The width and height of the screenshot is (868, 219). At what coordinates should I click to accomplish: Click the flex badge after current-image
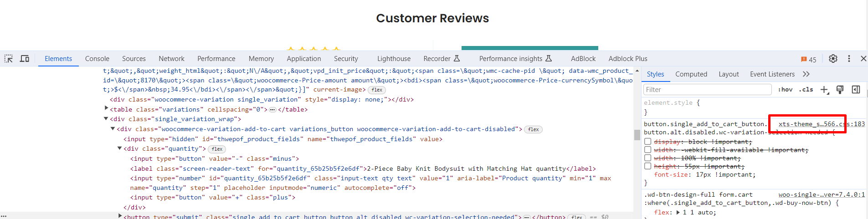coord(377,90)
